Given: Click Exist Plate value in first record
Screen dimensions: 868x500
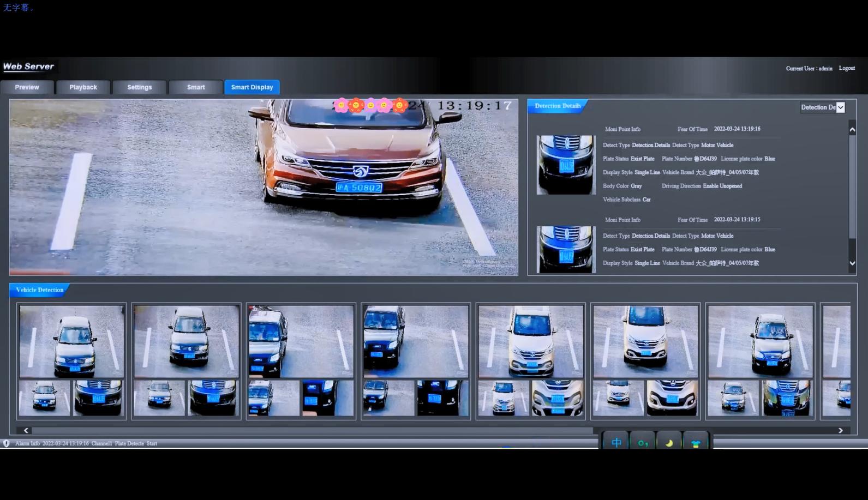Looking at the screenshot, I should click(642, 159).
